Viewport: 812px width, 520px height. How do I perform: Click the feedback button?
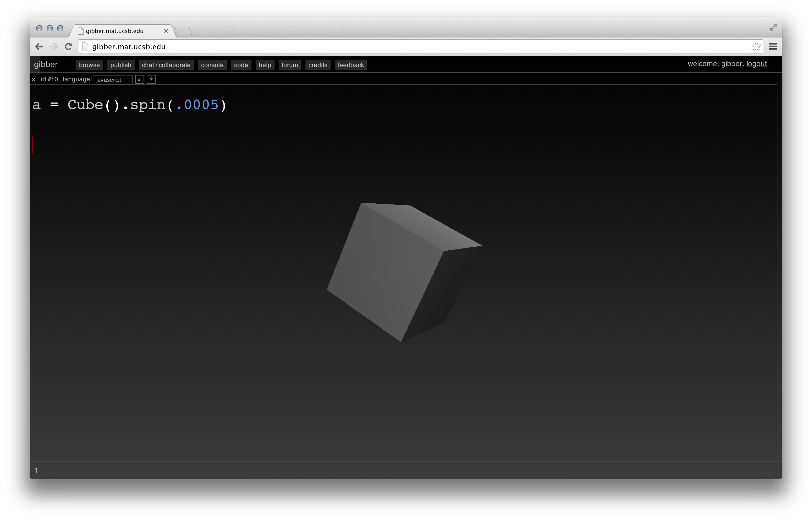pos(350,64)
